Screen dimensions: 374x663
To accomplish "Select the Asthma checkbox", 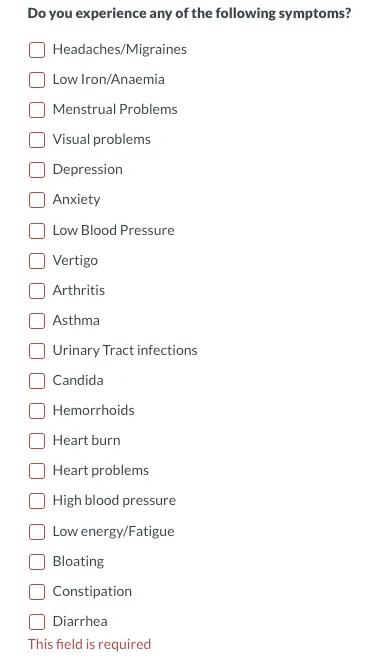I will point(37,321).
